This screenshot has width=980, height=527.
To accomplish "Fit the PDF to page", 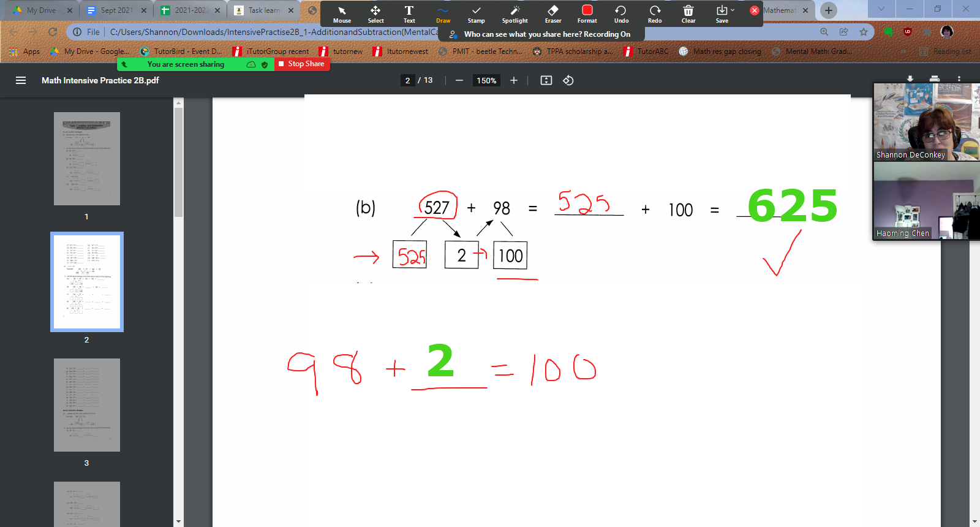I will 546,80.
